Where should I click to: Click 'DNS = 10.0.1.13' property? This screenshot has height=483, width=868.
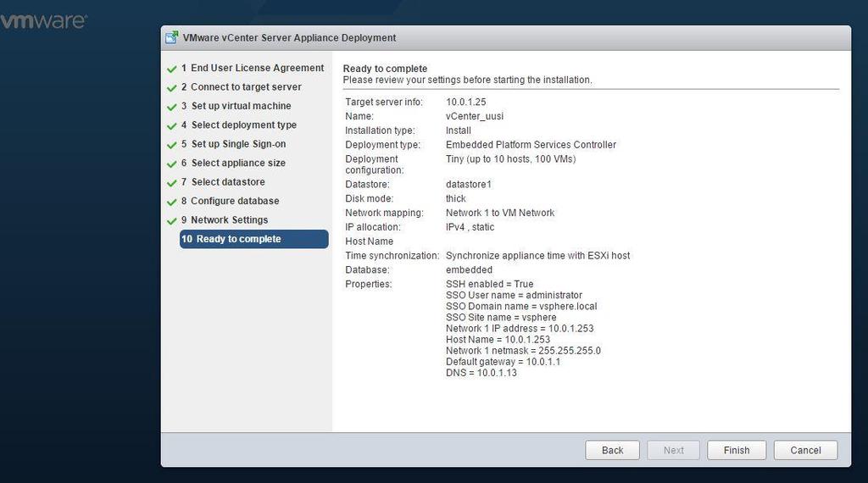(x=481, y=372)
